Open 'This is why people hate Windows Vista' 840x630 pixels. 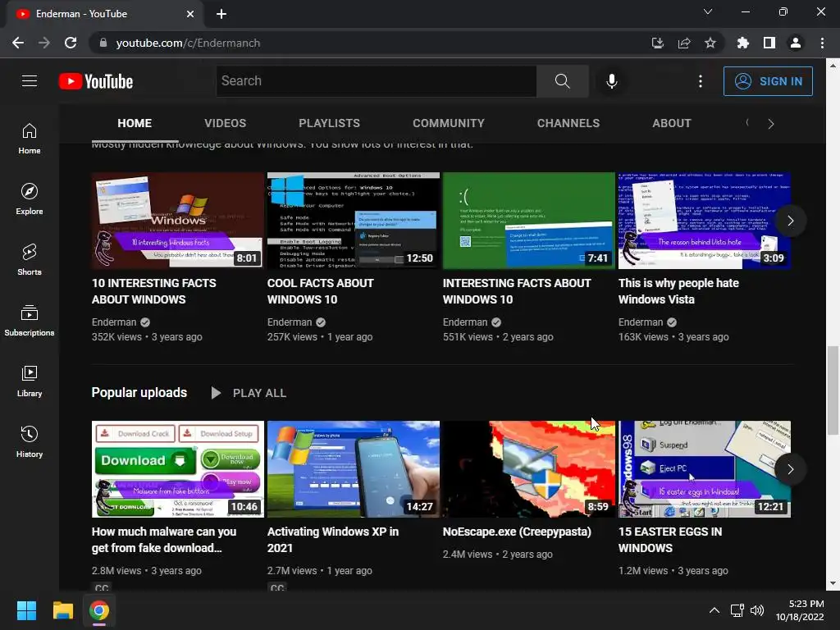678,291
